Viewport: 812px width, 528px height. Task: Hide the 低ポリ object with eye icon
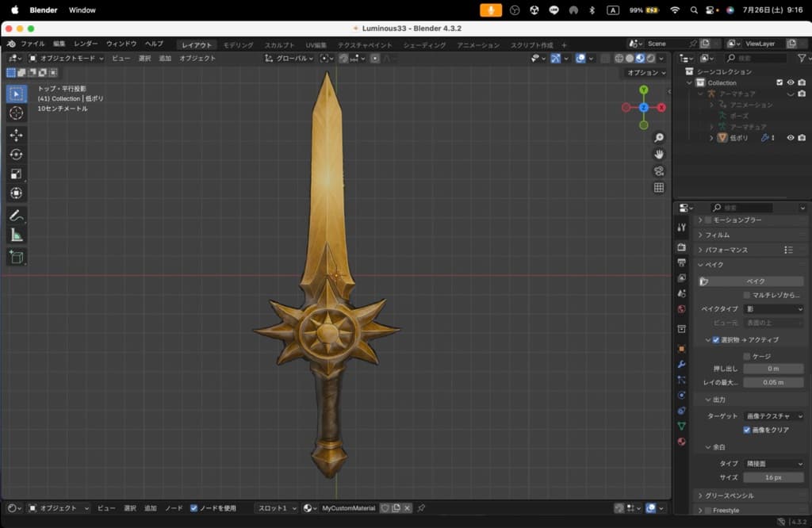(790, 138)
